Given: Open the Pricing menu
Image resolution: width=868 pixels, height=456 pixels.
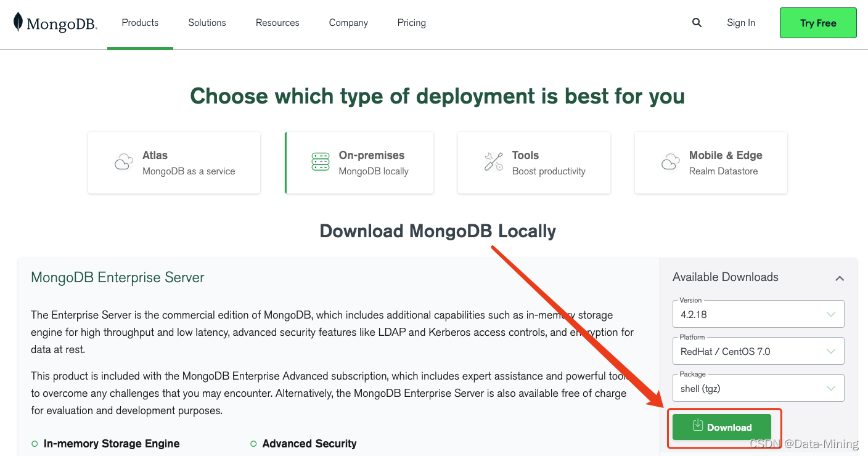Looking at the screenshot, I should [411, 22].
